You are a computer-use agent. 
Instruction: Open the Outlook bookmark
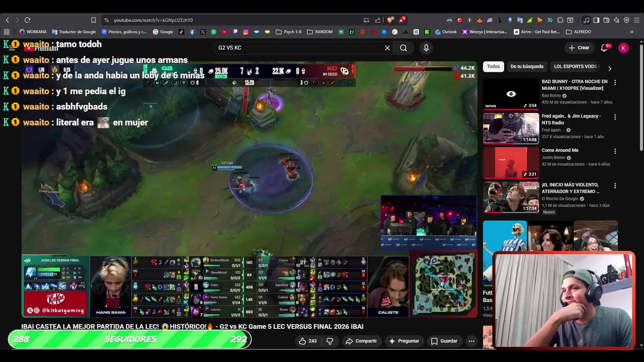pos(446,32)
